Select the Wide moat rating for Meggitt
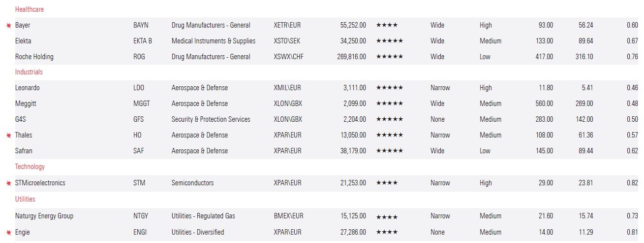 pyautogui.click(x=437, y=104)
